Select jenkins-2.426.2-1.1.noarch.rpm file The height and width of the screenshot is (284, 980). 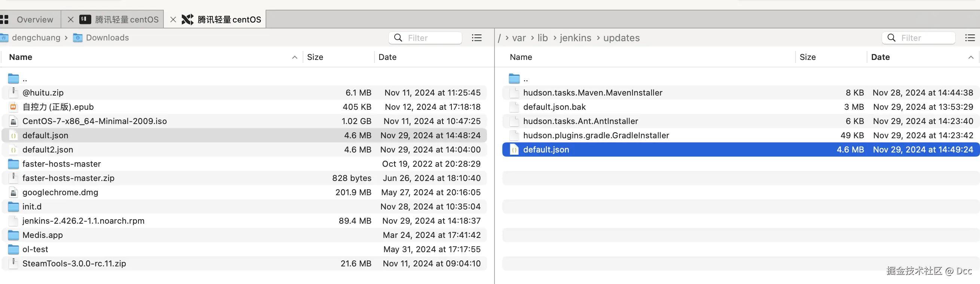click(244, 221)
